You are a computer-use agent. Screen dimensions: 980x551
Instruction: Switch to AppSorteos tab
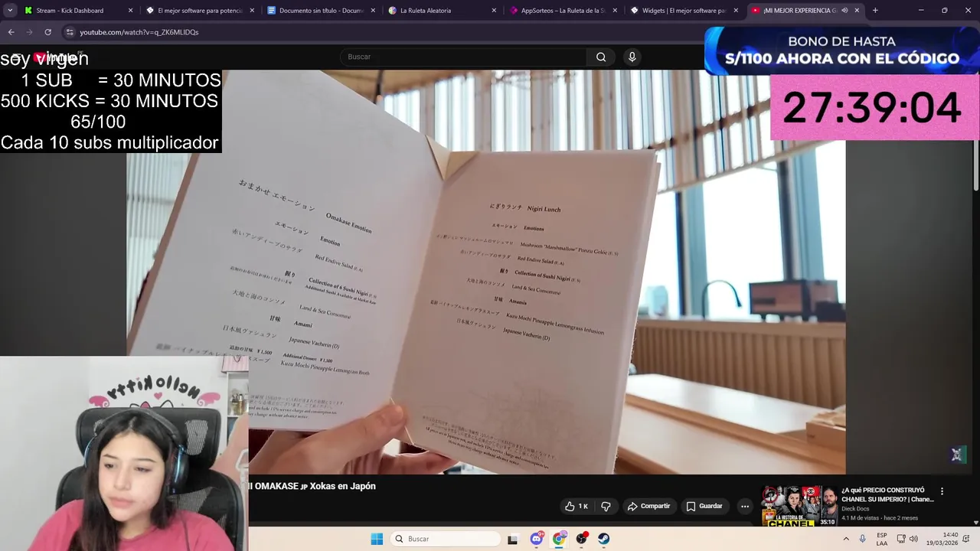(564, 11)
